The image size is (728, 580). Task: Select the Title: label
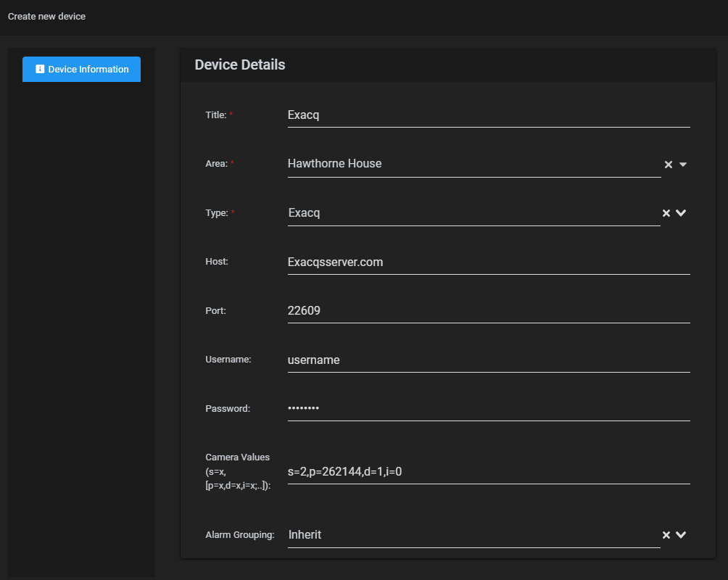216,115
